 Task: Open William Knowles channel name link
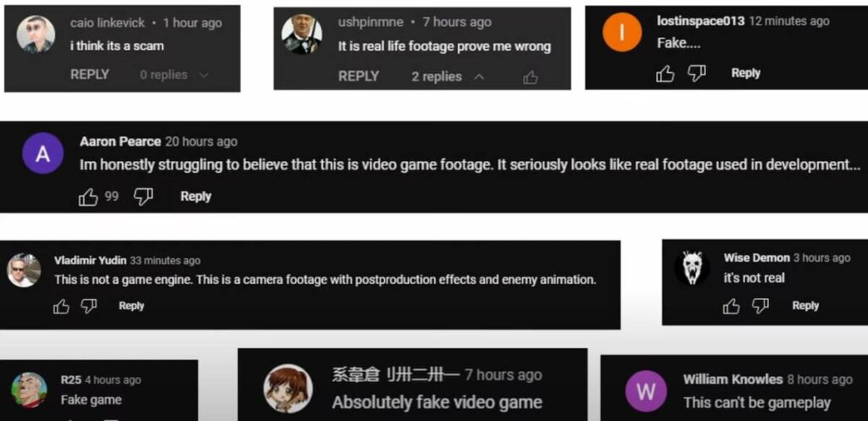[x=732, y=379]
